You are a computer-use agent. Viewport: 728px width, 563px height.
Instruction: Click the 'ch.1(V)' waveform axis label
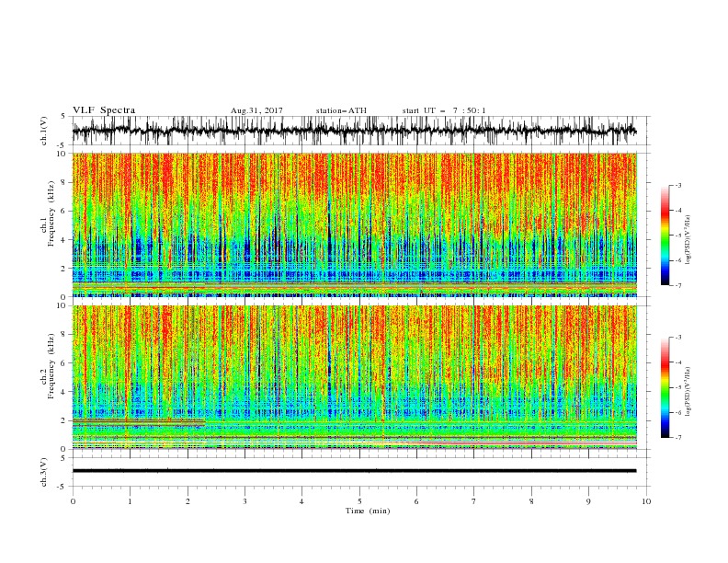coord(44,131)
